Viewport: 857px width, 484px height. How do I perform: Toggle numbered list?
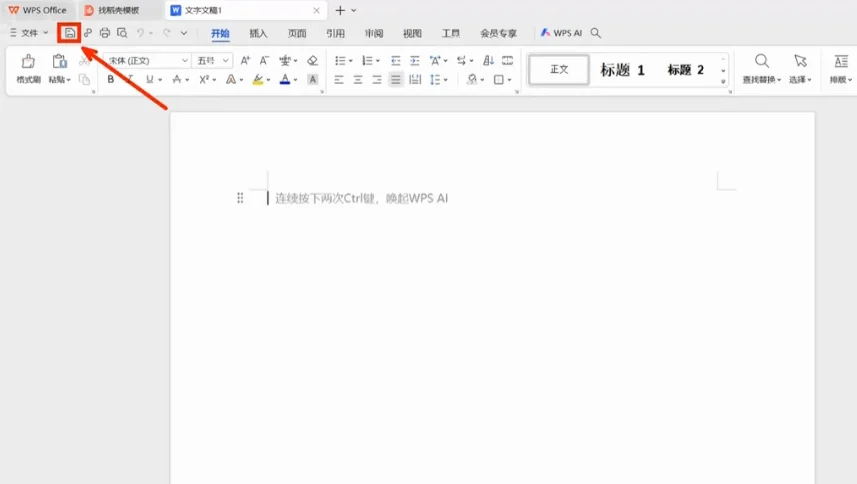coord(367,61)
